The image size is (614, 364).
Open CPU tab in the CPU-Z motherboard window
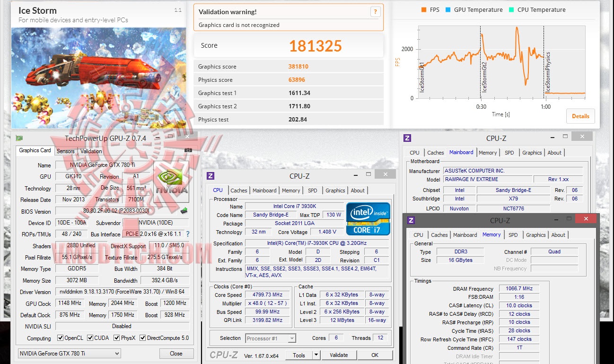pos(414,153)
